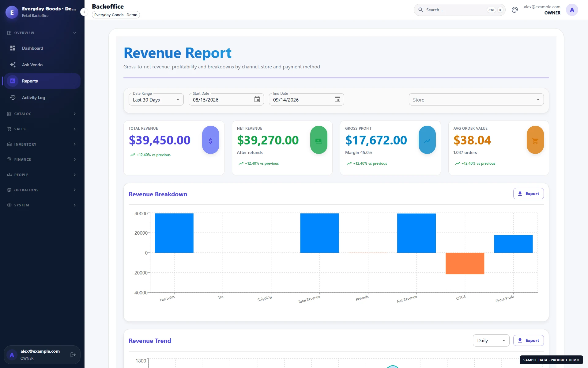Viewport: 588px width, 368px height.
Task: Click the Total Revenue dollar icon
Action: tap(211, 140)
